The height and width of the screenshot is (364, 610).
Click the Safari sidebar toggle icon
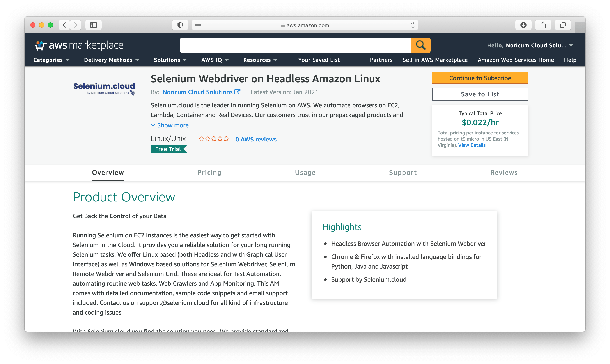(94, 25)
